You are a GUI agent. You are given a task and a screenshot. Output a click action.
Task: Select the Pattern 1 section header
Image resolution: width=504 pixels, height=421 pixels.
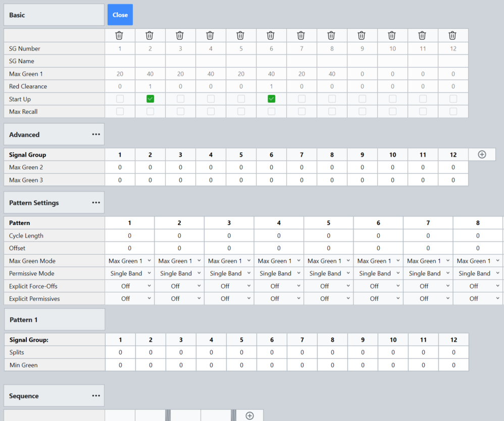54,320
